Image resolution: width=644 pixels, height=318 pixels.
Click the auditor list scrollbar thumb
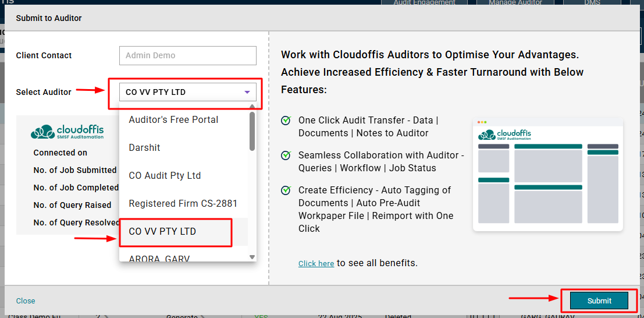click(252, 131)
